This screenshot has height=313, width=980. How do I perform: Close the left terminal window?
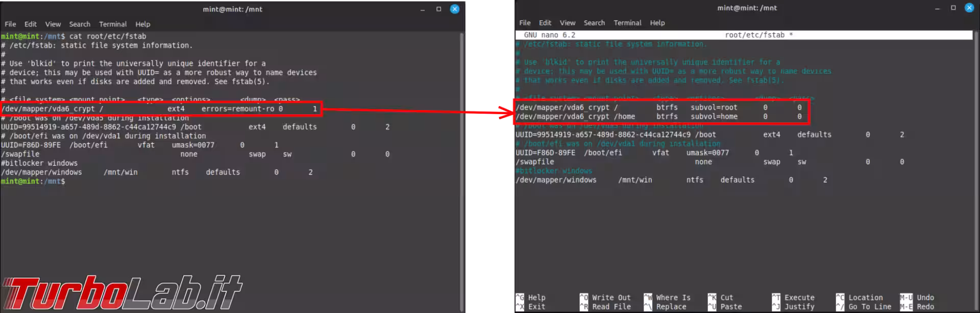pyautogui.click(x=455, y=9)
